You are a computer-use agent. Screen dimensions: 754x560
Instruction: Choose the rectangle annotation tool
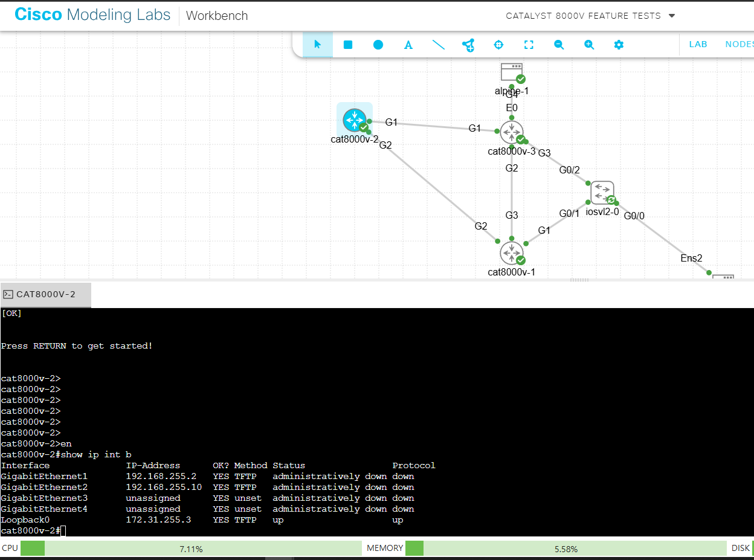tap(348, 45)
